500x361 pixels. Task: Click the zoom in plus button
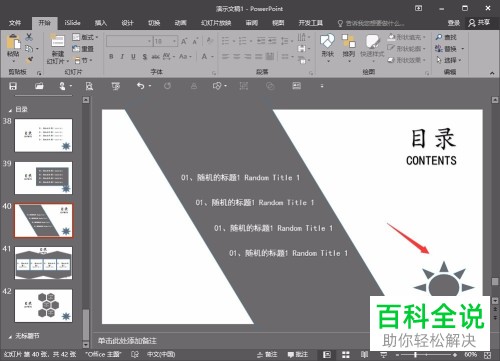pos(455,355)
